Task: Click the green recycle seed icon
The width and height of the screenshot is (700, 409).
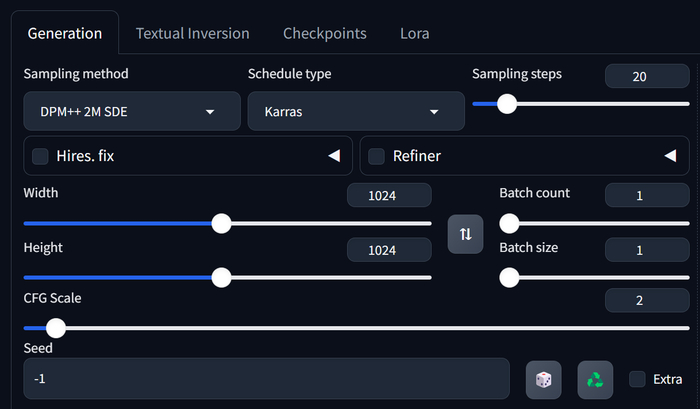Action: 595,379
